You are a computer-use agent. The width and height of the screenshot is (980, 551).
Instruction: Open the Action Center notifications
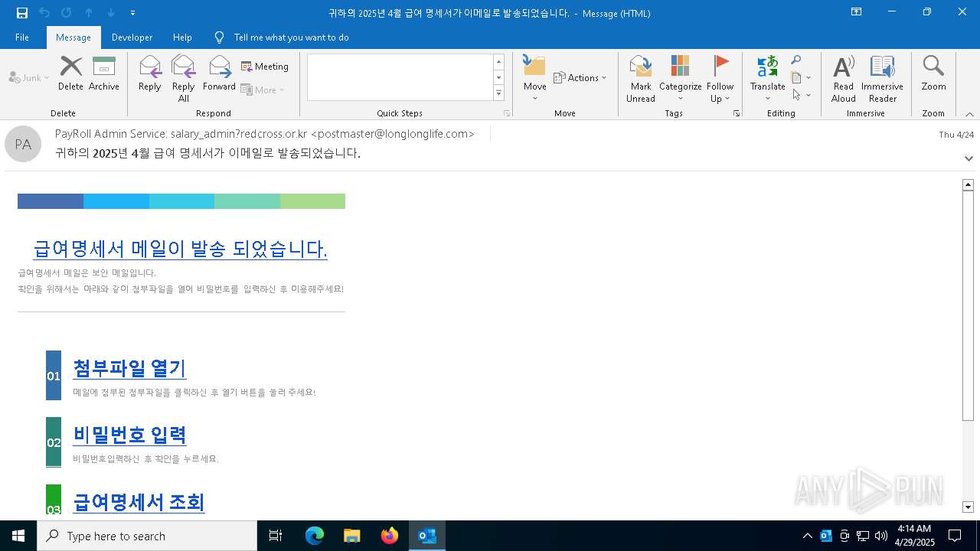[955, 536]
